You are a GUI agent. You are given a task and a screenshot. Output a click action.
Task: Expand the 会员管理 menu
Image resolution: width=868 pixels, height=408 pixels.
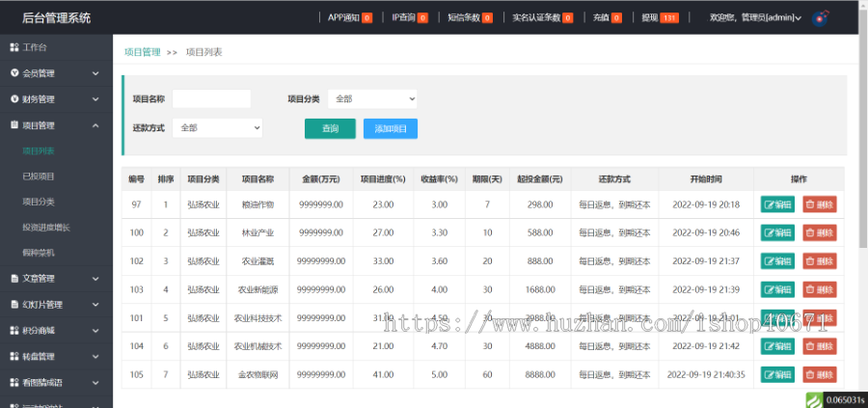point(95,73)
